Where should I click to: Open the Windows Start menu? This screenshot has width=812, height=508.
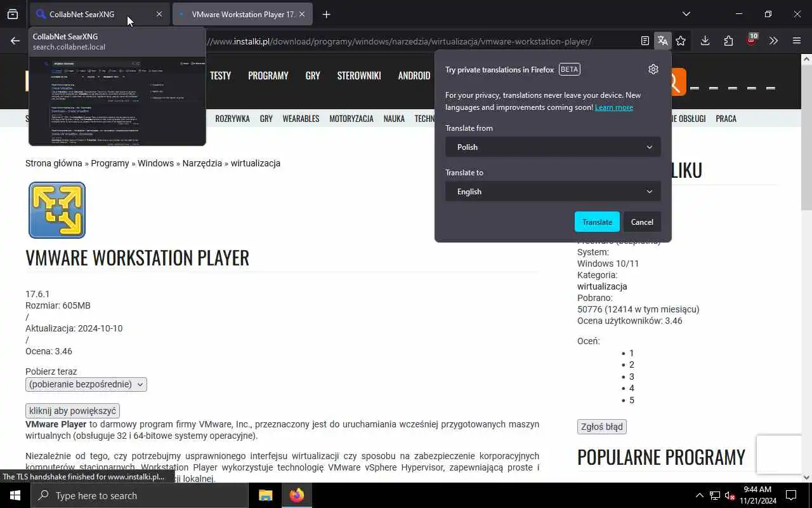pos(15,495)
